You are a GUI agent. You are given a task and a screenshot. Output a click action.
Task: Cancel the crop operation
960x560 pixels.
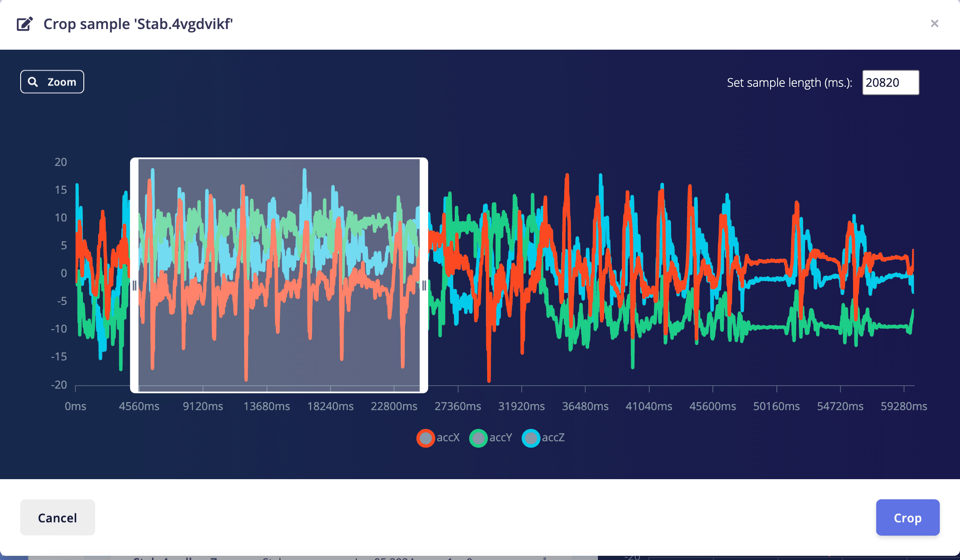pyautogui.click(x=58, y=517)
